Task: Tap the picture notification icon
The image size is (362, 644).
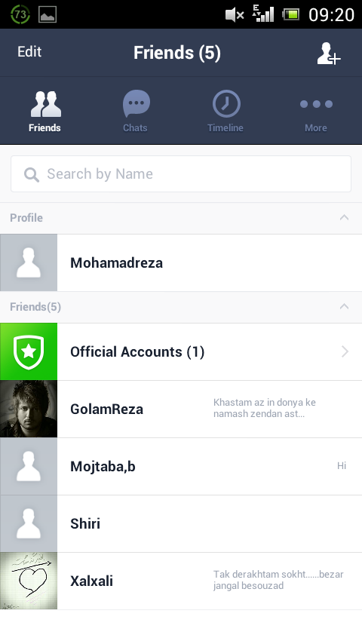Action: (x=48, y=15)
